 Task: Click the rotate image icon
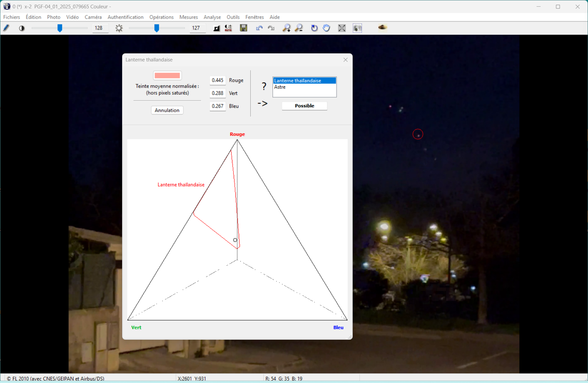[x=314, y=28]
